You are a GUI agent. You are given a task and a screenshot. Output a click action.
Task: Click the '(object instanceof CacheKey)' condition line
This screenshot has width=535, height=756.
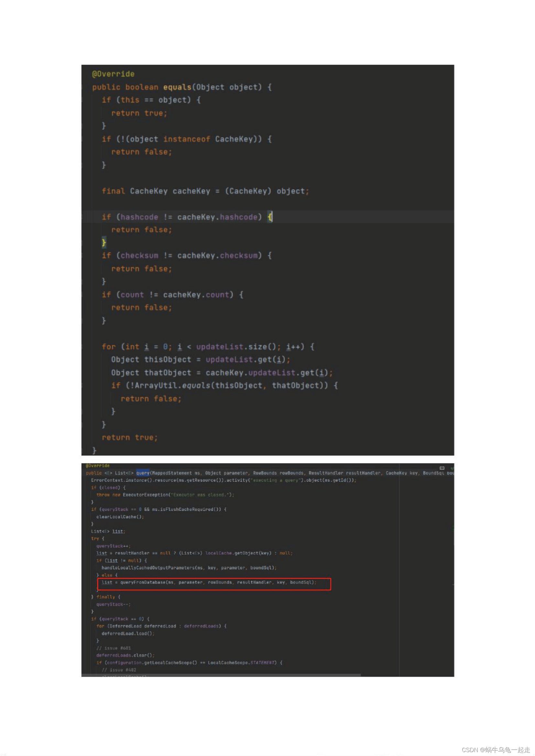click(187, 139)
